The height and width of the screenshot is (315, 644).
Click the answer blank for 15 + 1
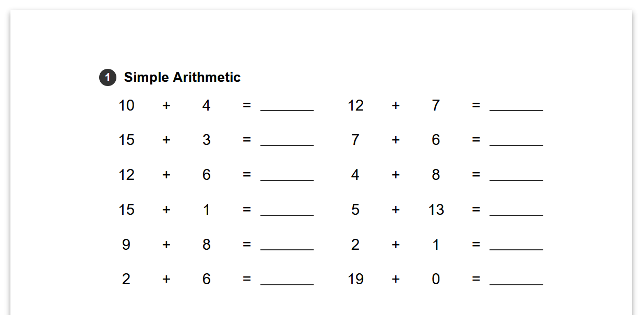coord(287,210)
